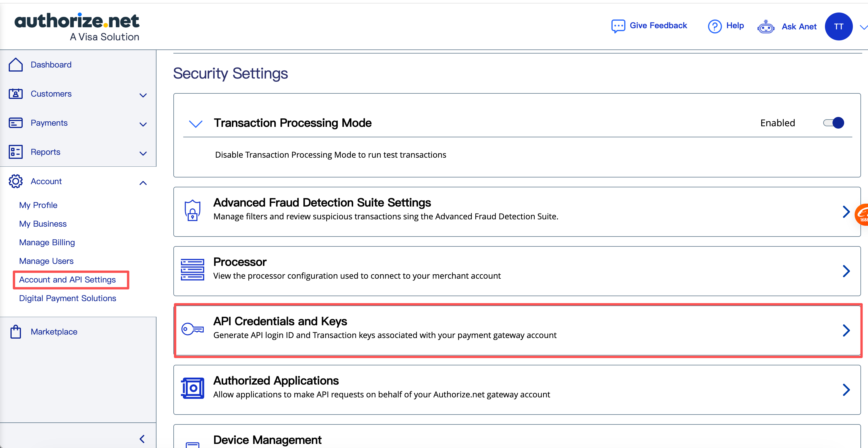Click the Ask Anet robot icon
The image size is (868, 448).
coord(766,26)
